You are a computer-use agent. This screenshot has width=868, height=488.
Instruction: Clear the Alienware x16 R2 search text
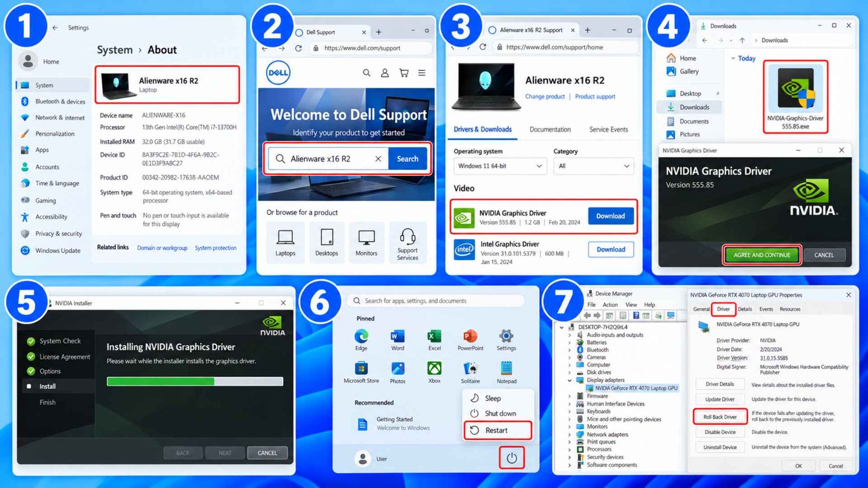378,159
